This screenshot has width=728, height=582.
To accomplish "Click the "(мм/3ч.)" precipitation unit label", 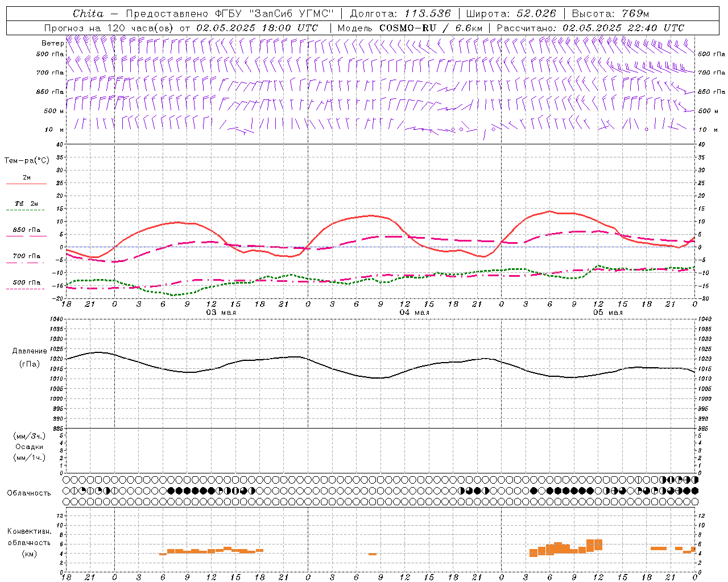I will (30, 436).
